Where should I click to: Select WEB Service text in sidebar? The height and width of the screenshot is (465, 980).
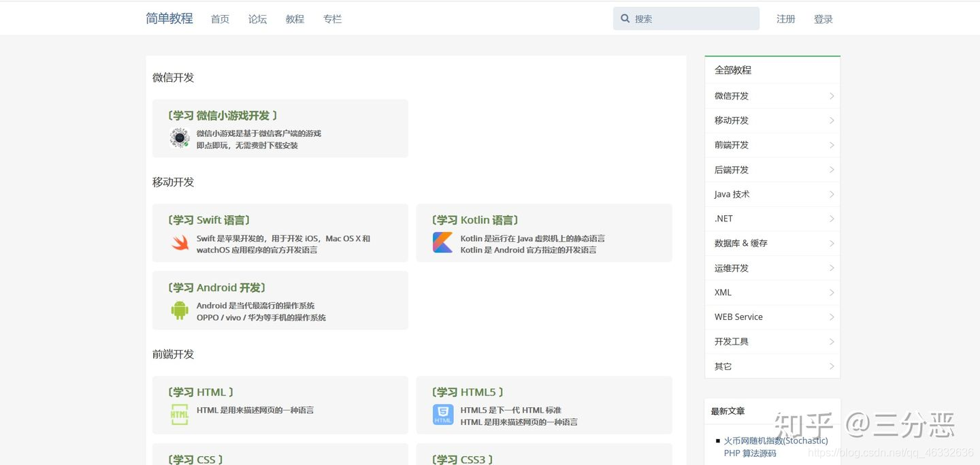point(738,317)
